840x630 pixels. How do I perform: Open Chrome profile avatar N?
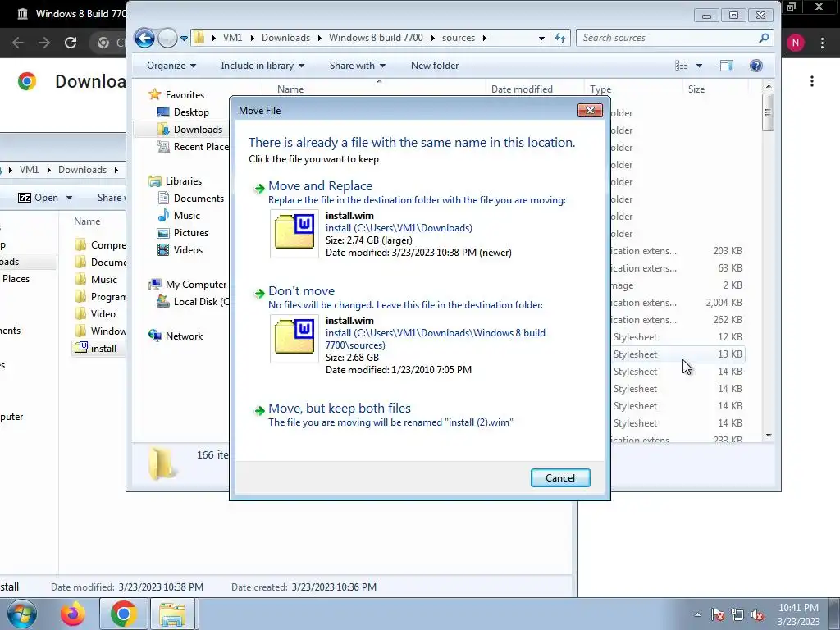click(795, 43)
